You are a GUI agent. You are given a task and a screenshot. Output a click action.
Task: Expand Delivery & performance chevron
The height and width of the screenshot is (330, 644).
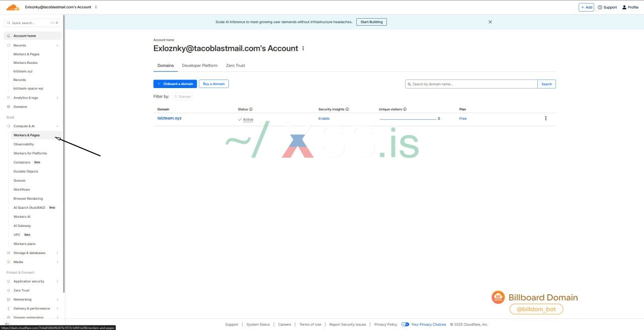tap(57, 309)
